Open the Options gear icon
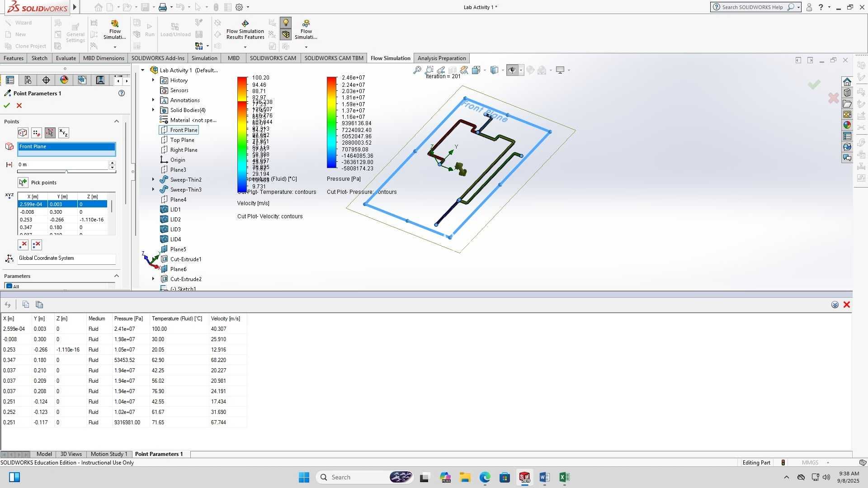 pyautogui.click(x=240, y=7)
